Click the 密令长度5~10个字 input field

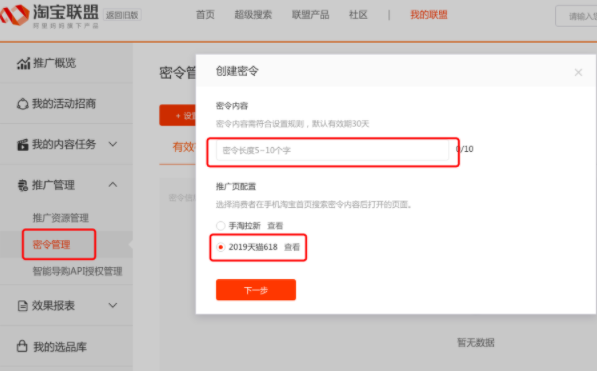pos(332,150)
